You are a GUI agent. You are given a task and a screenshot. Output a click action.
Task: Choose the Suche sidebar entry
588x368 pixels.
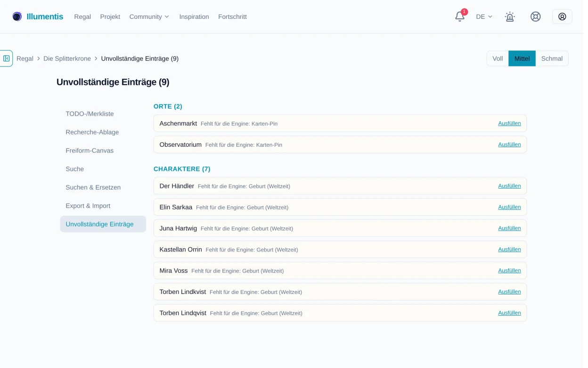(103, 169)
